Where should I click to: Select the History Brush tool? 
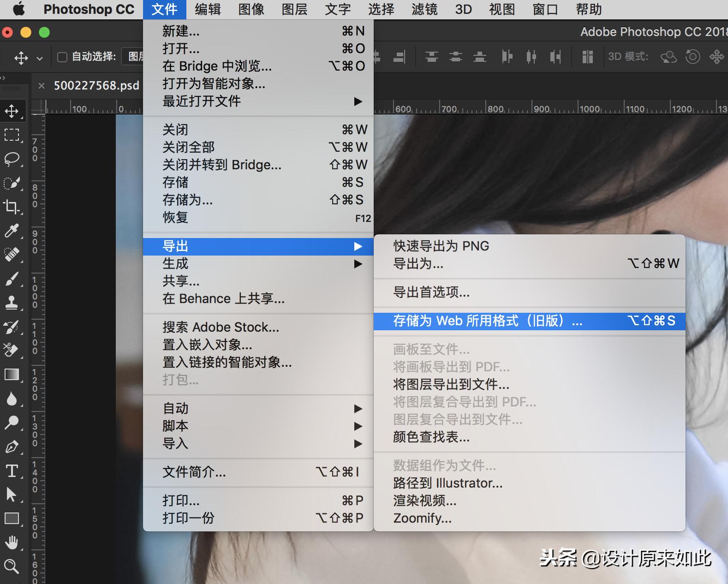[x=12, y=327]
